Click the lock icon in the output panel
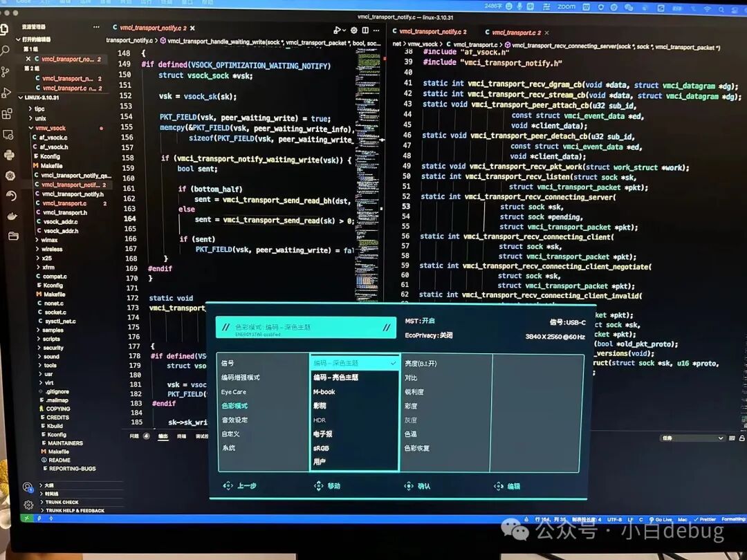 (x=741, y=438)
